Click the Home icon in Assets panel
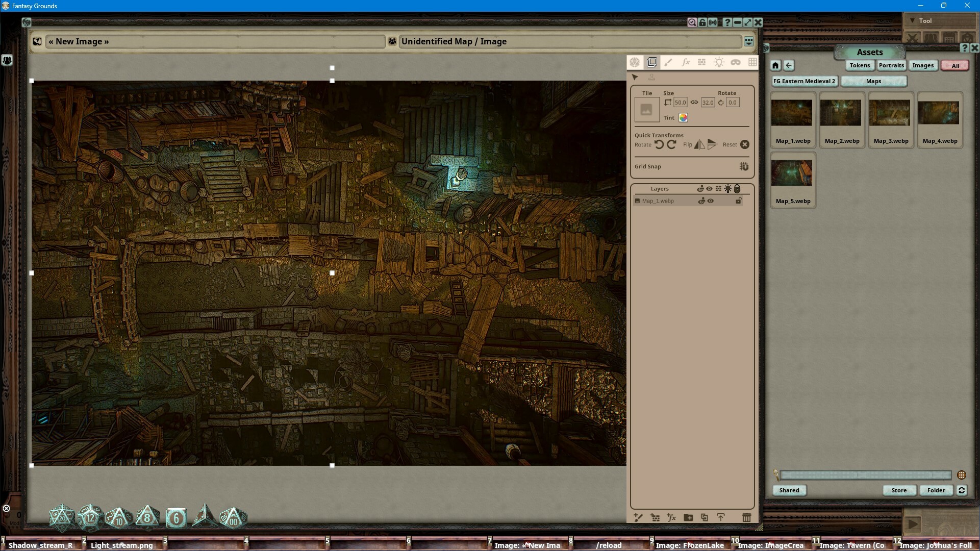Viewport: 980px width, 551px height. pos(774,65)
